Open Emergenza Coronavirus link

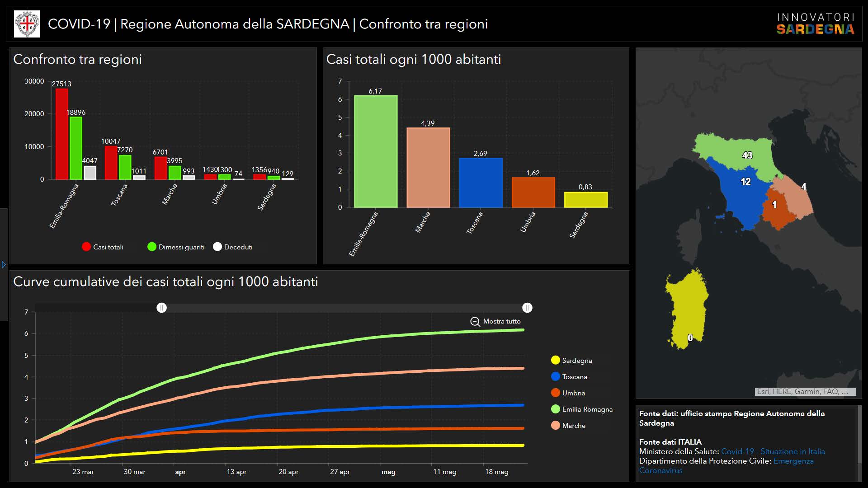[793, 461]
